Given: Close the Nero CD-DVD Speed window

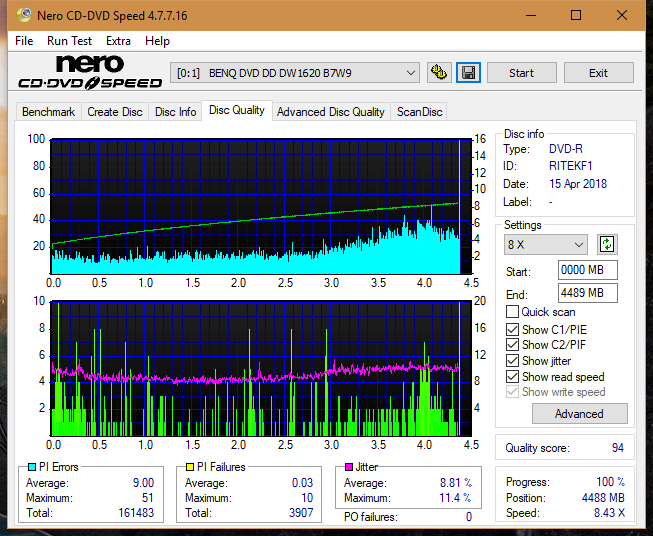Looking at the screenshot, I should 622,15.
